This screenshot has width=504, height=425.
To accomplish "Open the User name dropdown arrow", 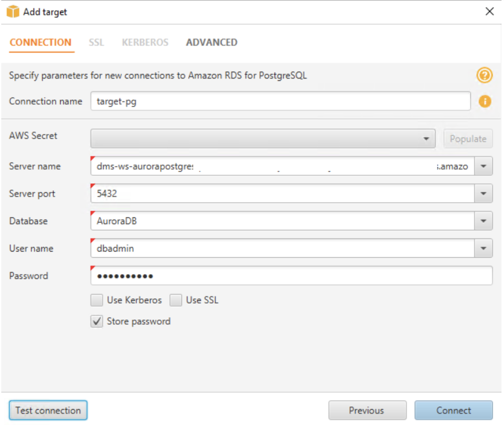I will [x=483, y=248].
